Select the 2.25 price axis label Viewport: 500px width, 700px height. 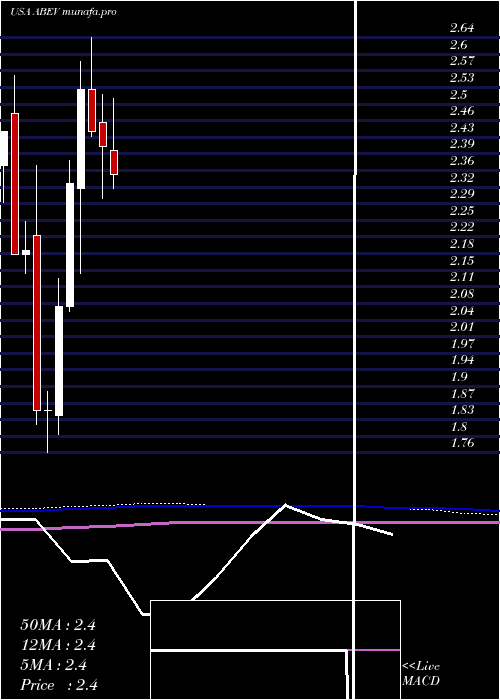[x=462, y=211]
